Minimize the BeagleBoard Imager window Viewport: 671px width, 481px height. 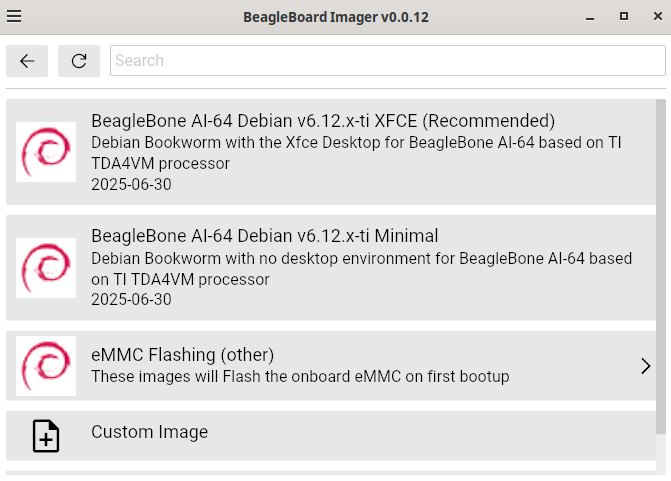coord(591,16)
